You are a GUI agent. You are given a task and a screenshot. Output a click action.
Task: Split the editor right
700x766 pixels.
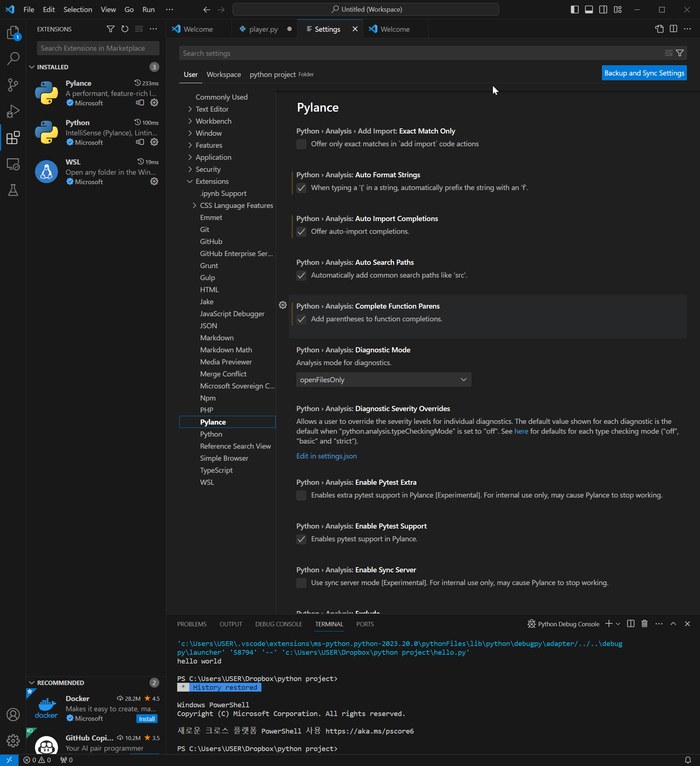coord(673,29)
